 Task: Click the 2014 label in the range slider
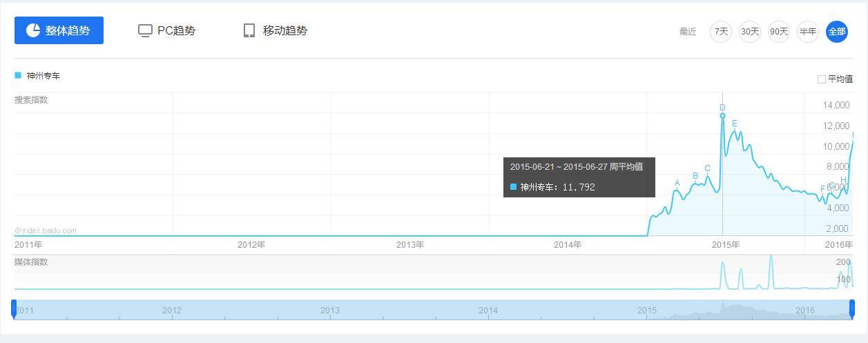tap(488, 311)
